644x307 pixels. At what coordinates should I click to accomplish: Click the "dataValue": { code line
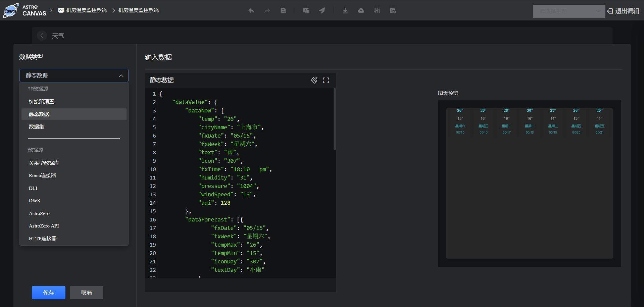[x=195, y=102]
